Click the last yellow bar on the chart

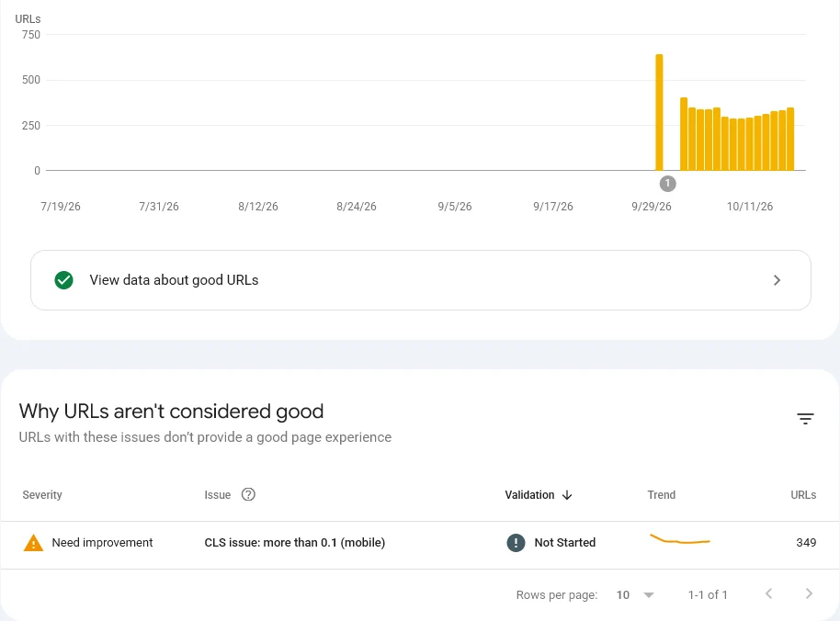tap(790, 140)
